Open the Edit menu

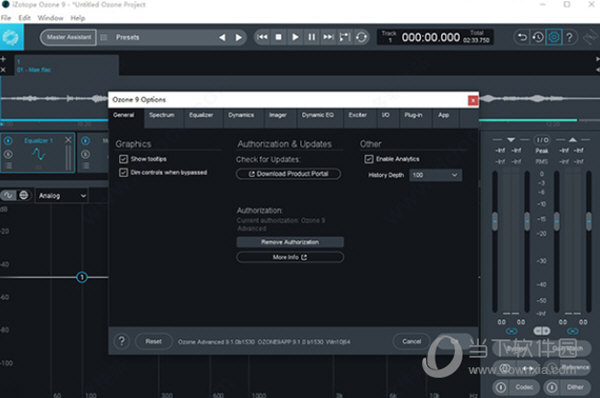tap(24, 18)
